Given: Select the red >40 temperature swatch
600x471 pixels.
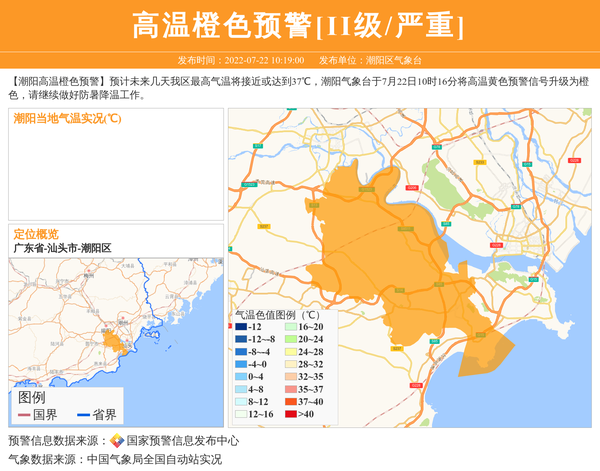Looking at the screenshot, I should coord(290,414).
